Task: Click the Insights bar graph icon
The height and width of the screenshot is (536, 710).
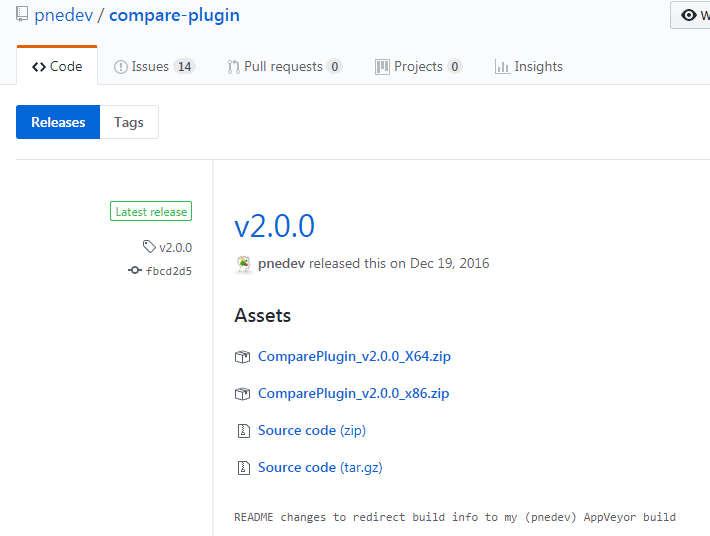Action: click(502, 67)
